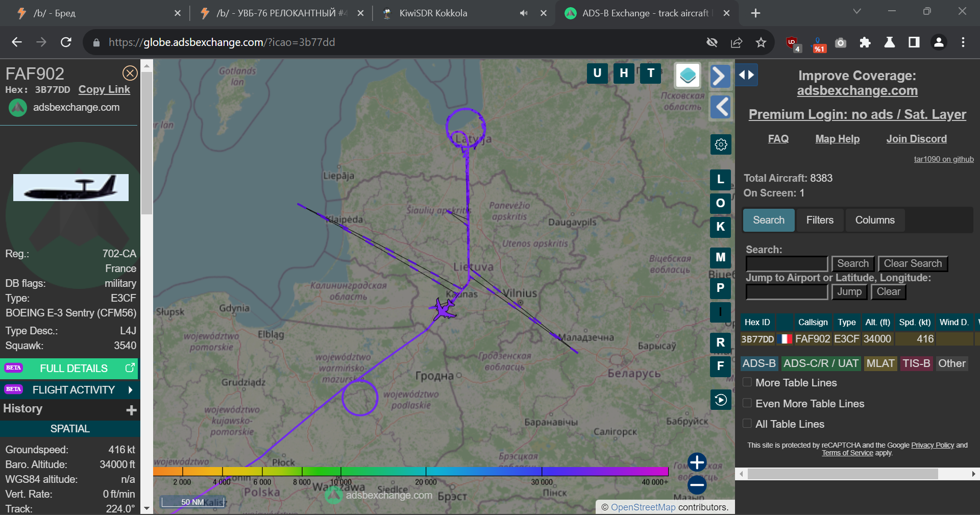Click the M map toggle button
980x515 pixels.
pos(721,257)
